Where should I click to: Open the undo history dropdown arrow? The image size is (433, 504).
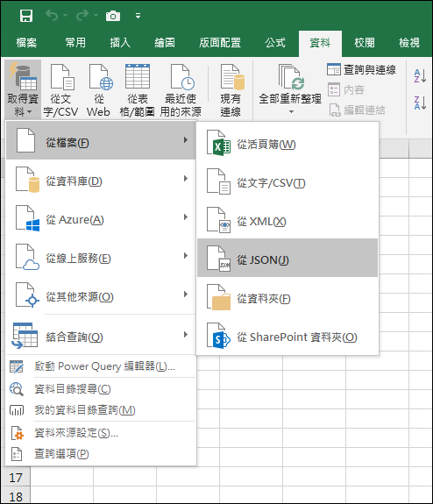65,16
